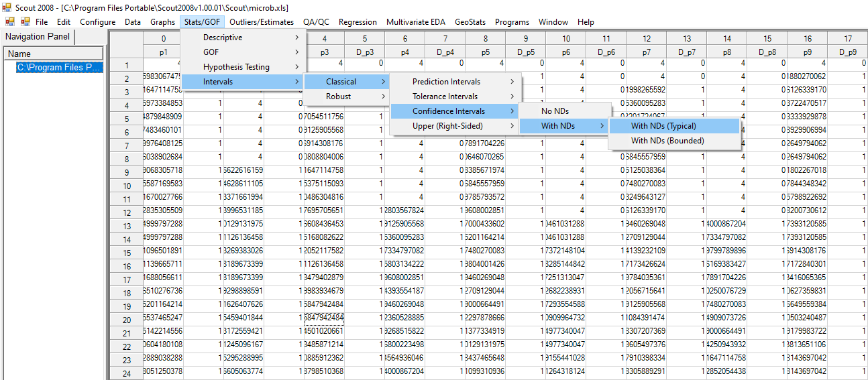Select Confidence Intervals menu item

pyautogui.click(x=455, y=111)
